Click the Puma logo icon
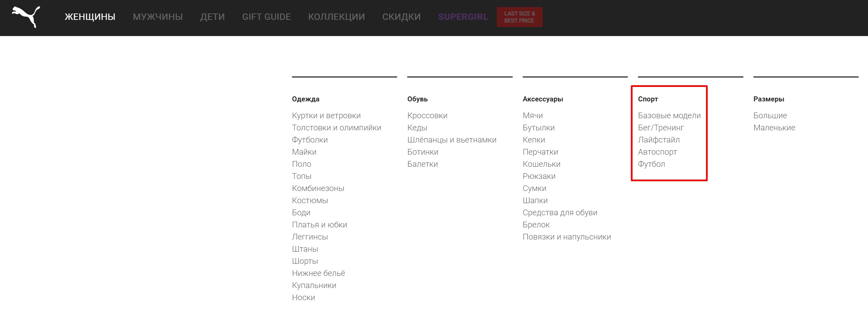The height and width of the screenshot is (317, 868). click(x=26, y=17)
